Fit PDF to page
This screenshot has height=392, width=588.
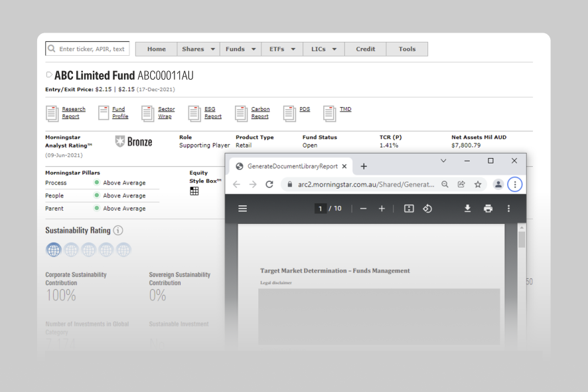coord(409,209)
